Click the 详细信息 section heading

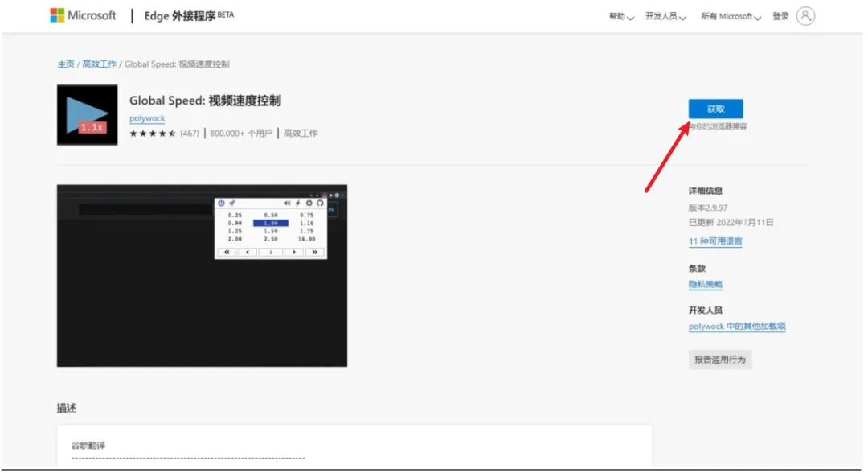[x=706, y=191]
